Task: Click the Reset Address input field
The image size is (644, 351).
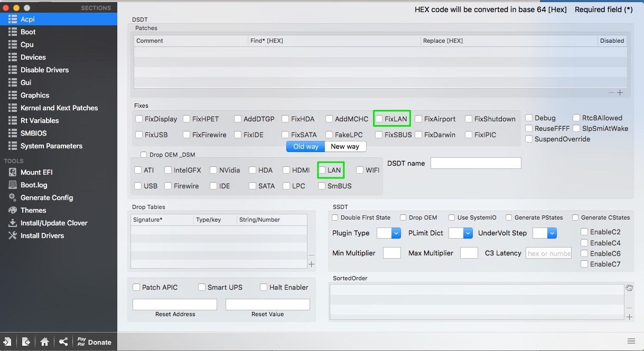Action: pos(175,305)
